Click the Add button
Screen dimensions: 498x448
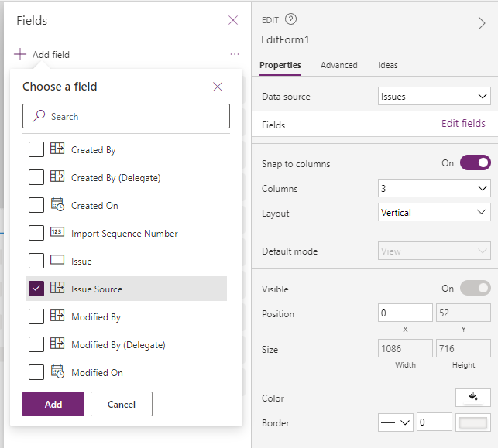[x=53, y=404]
